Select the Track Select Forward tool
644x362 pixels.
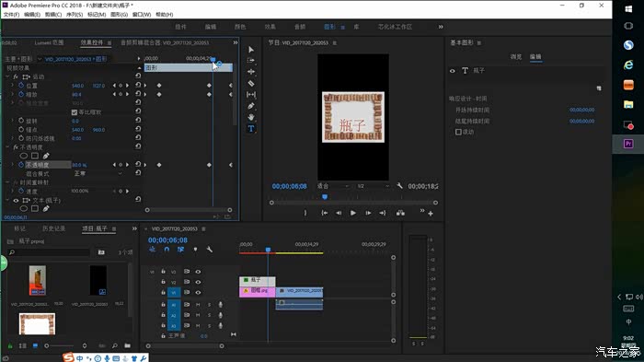[251, 61]
